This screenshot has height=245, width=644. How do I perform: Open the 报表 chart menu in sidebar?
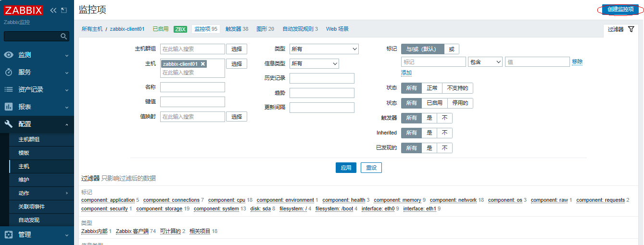24,107
